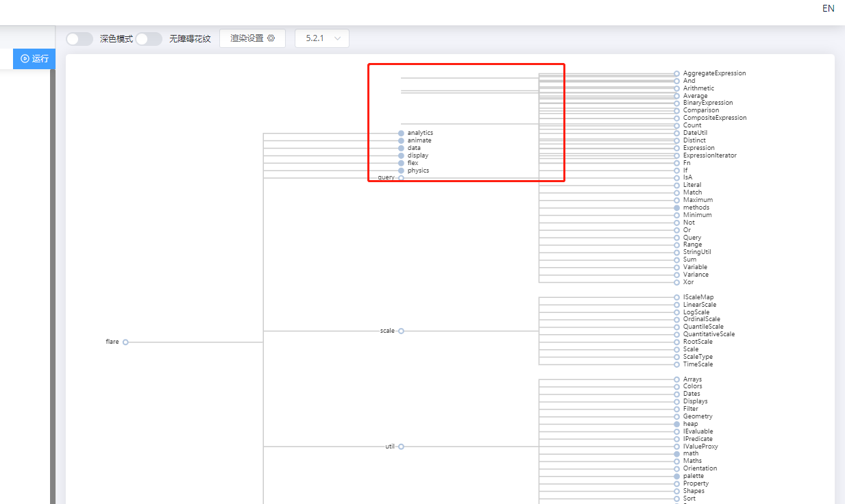The height and width of the screenshot is (504, 845).
Task: Open the 5.2.1 version dropdown
Action: click(x=321, y=38)
